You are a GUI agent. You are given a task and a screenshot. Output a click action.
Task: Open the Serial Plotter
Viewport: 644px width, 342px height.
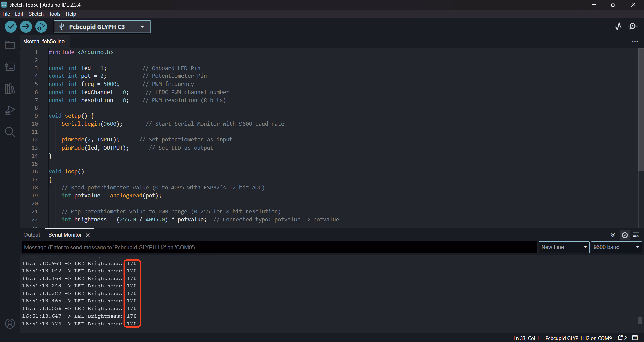click(618, 26)
